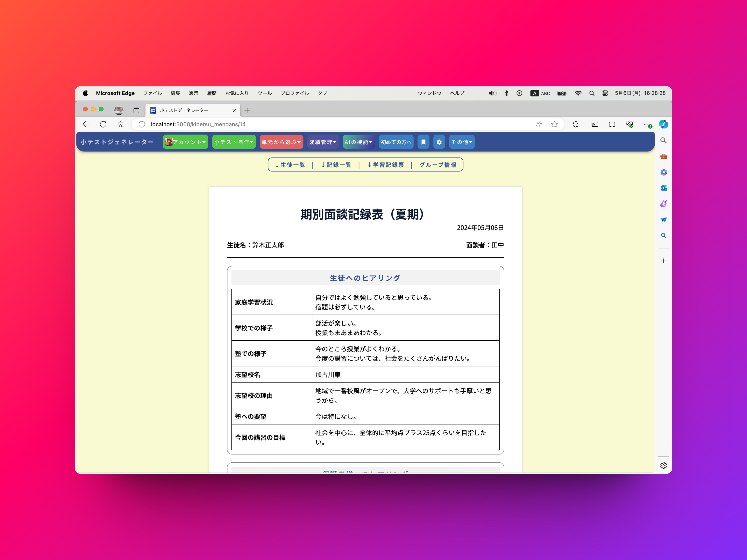Click the Copilot icon in Edge sidebar
Image resolution: width=747 pixels, height=560 pixels.
[663, 124]
